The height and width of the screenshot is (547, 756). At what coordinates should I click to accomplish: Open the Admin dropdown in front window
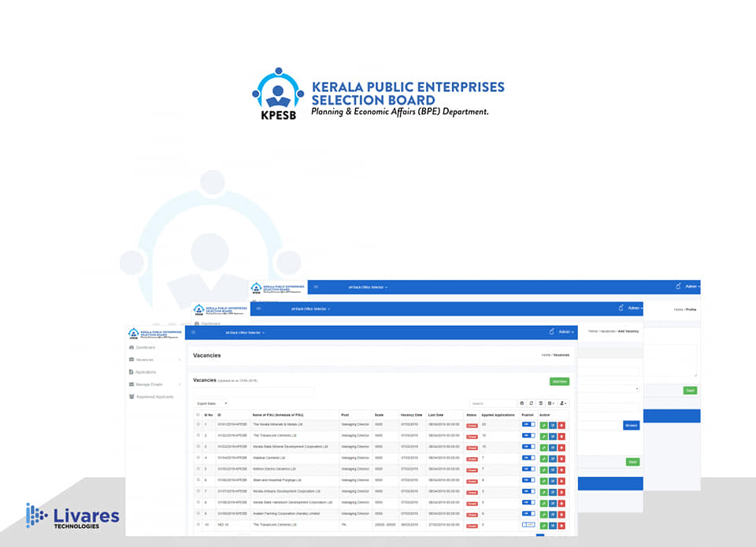click(x=566, y=331)
